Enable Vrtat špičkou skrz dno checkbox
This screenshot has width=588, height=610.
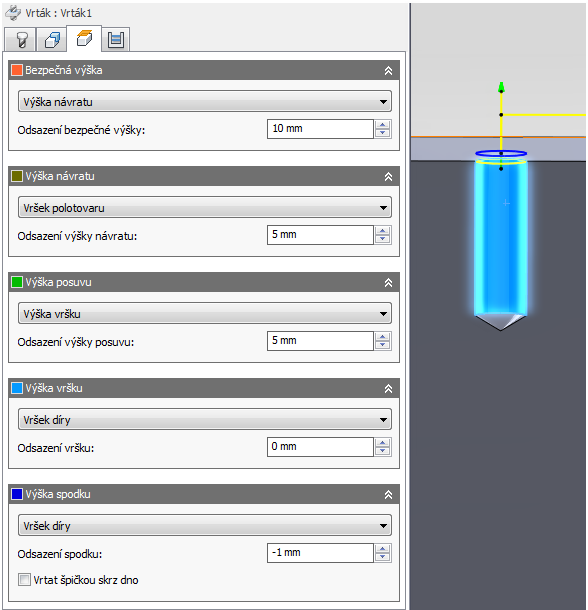(x=24, y=580)
